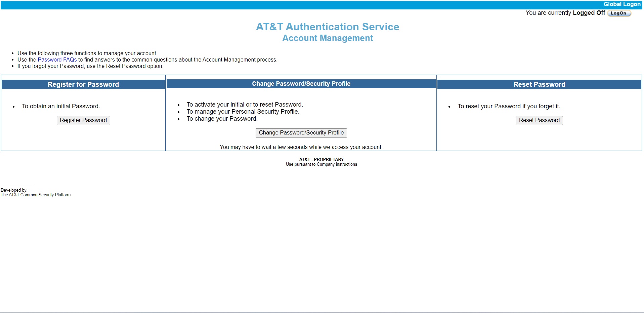Click the Account Management subtitle
The image size is (644, 313).
point(328,38)
